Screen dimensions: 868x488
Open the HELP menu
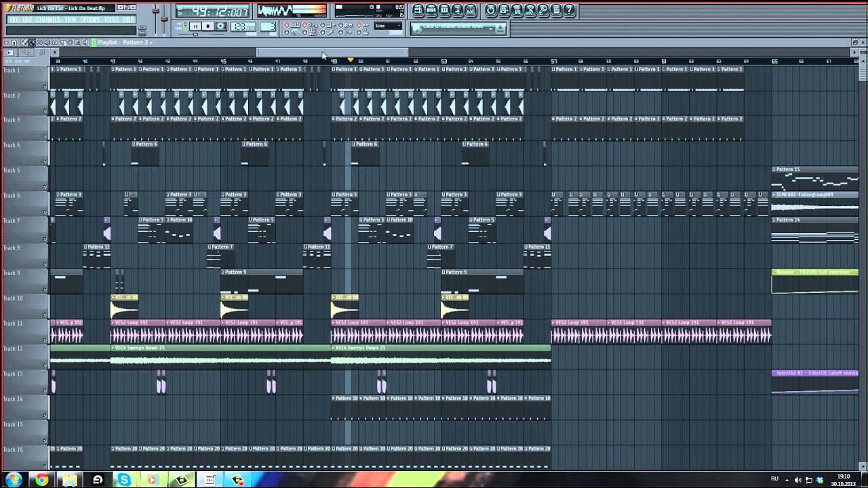point(128,19)
